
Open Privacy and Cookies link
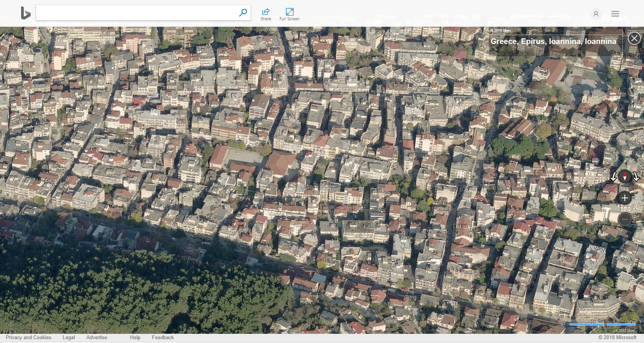tap(28, 337)
